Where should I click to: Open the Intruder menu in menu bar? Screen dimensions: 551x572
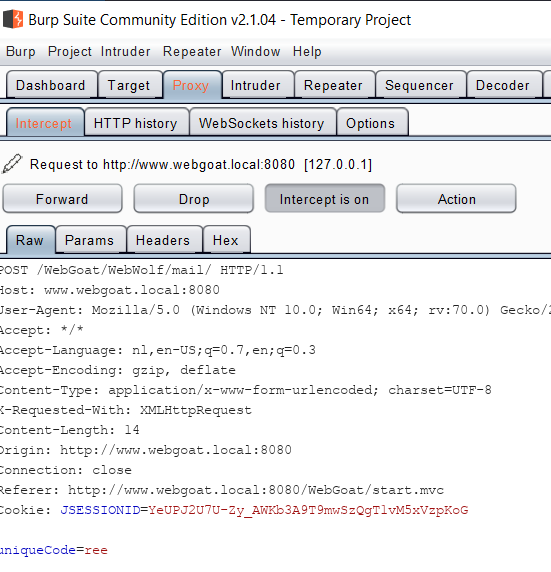(x=126, y=51)
